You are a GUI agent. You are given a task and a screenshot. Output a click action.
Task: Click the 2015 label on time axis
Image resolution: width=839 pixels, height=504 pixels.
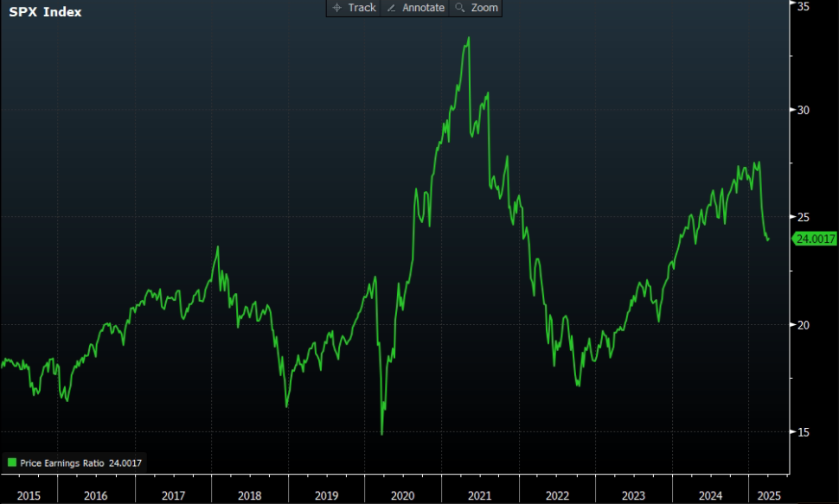[x=29, y=495]
